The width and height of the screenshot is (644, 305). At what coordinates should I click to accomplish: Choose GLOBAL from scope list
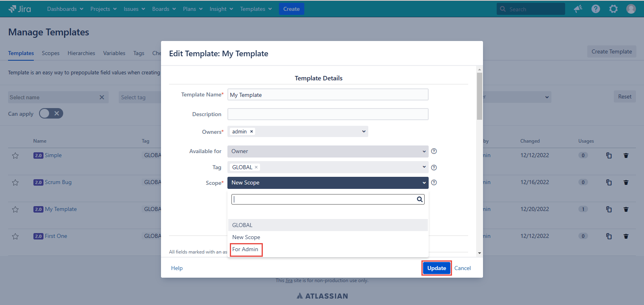pos(242,225)
